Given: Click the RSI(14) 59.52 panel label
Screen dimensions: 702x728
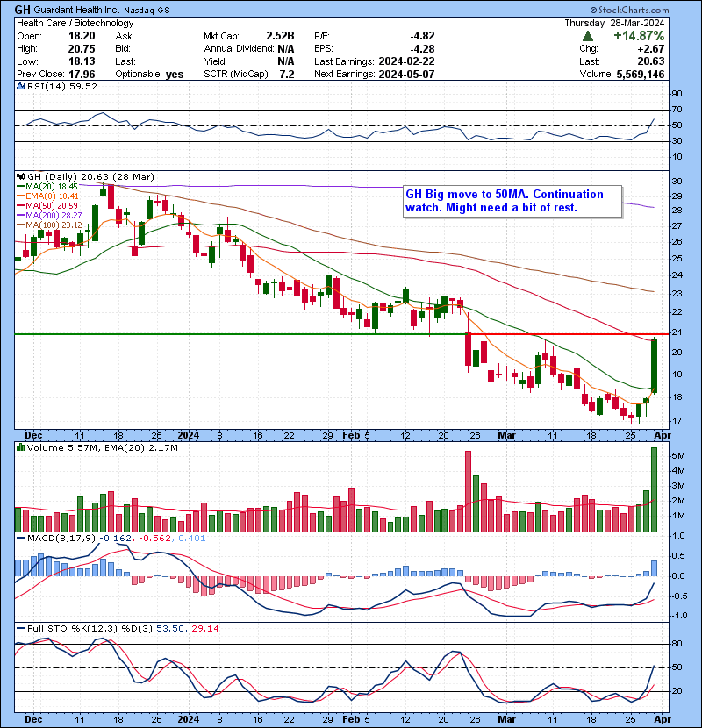Looking at the screenshot, I should [x=61, y=86].
